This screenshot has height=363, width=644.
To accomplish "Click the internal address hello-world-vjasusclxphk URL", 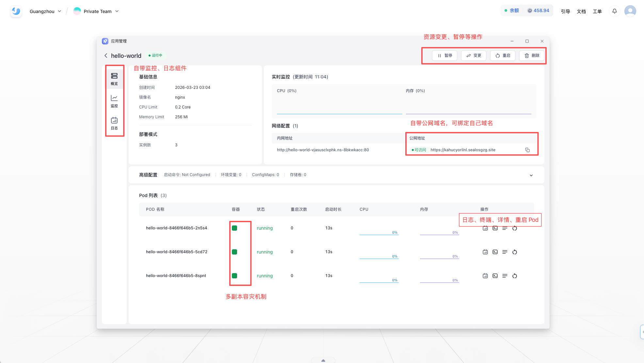I will [x=323, y=150].
